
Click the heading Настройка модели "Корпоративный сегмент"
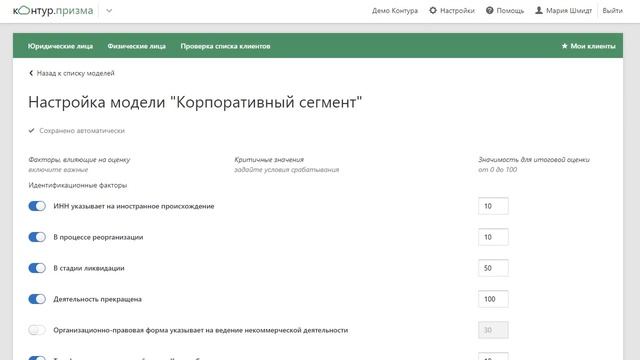(195, 102)
